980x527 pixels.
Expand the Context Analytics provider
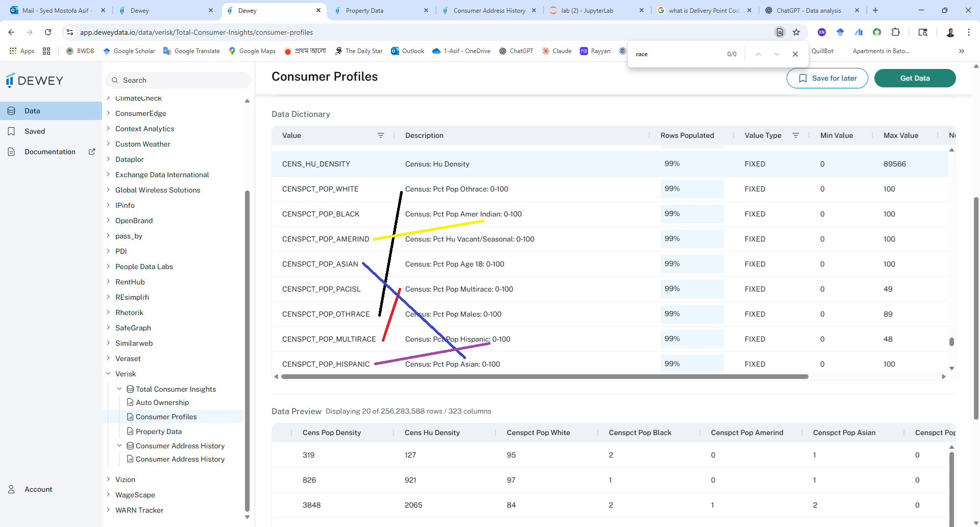tap(108, 129)
